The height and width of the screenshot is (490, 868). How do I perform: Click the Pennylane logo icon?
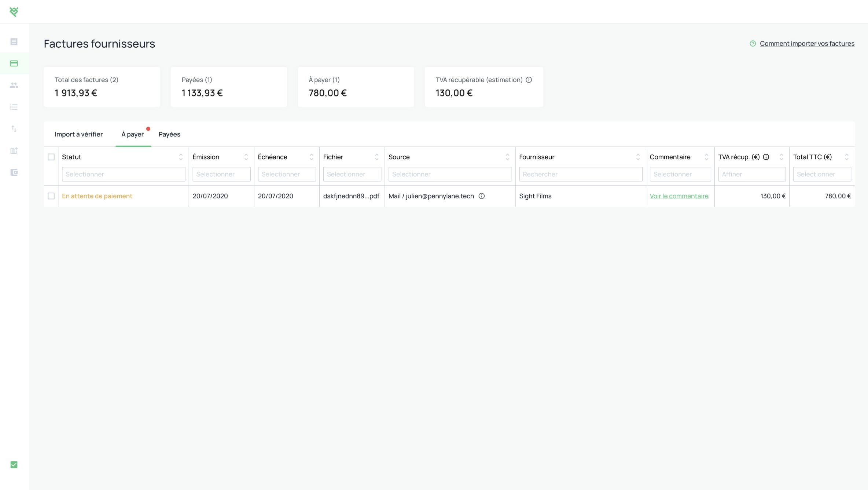coord(14,12)
